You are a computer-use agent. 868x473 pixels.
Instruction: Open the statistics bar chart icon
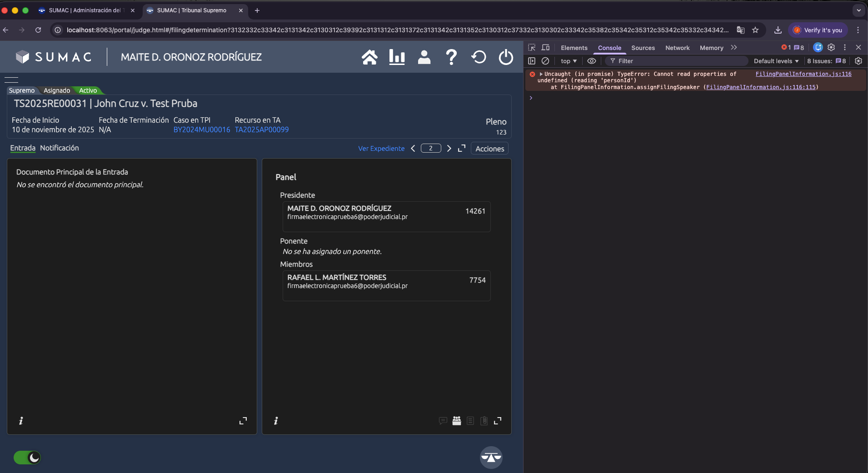[x=397, y=57]
